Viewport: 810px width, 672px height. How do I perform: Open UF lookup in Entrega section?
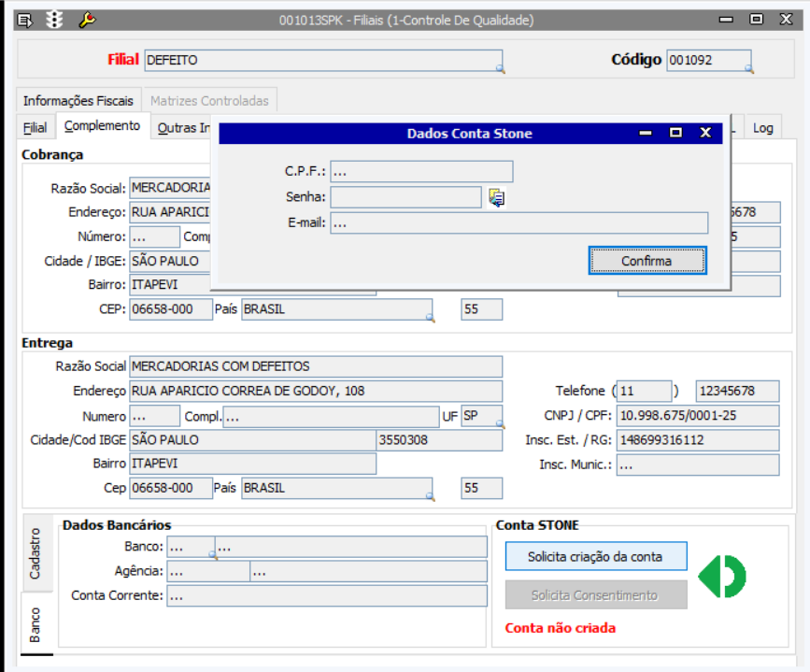coord(499,424)
